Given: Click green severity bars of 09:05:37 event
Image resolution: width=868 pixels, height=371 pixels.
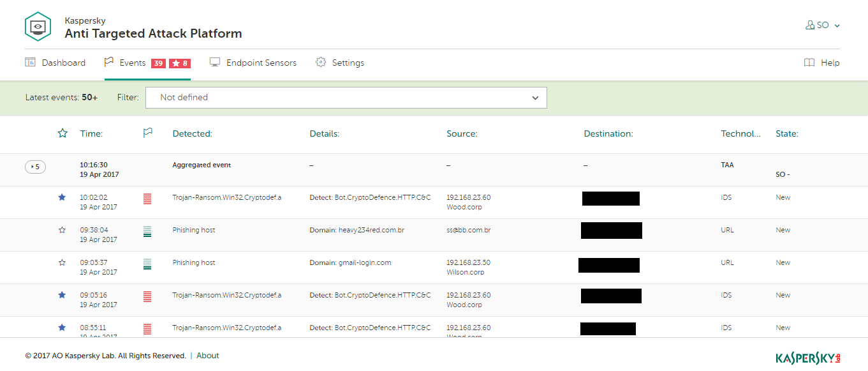Looking at the screenshot, I should click(147, 264).
